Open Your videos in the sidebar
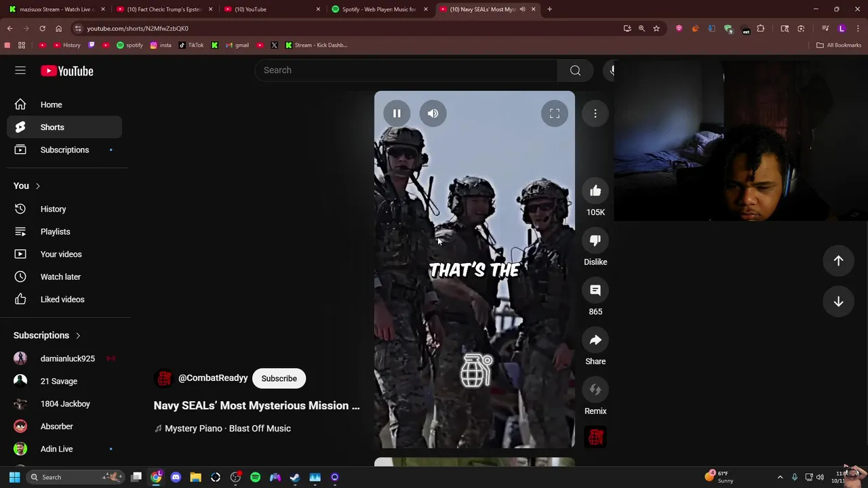This screenshot has height=488, width=868. point(64,254)
